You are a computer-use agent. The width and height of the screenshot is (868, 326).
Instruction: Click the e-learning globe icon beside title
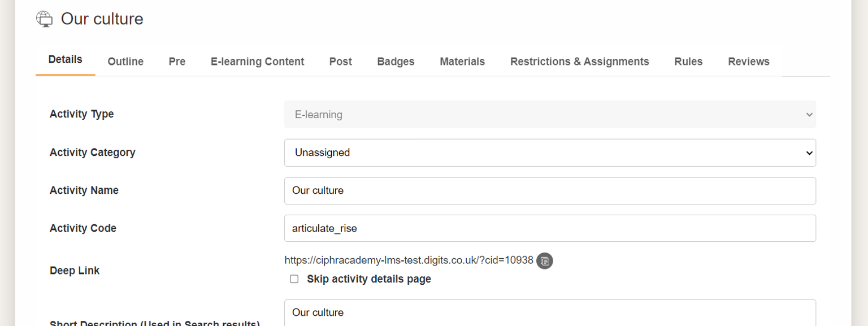click(x=45, y=19)
